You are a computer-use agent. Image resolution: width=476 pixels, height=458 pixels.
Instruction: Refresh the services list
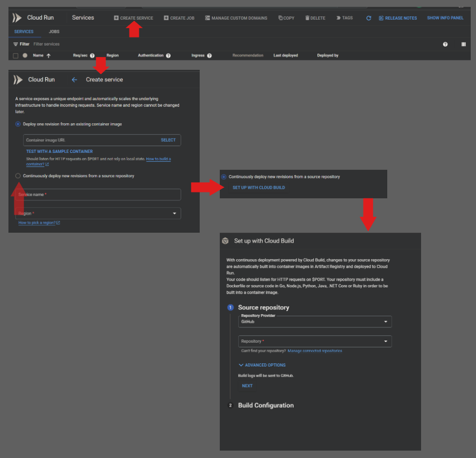(x=369, y=18)
